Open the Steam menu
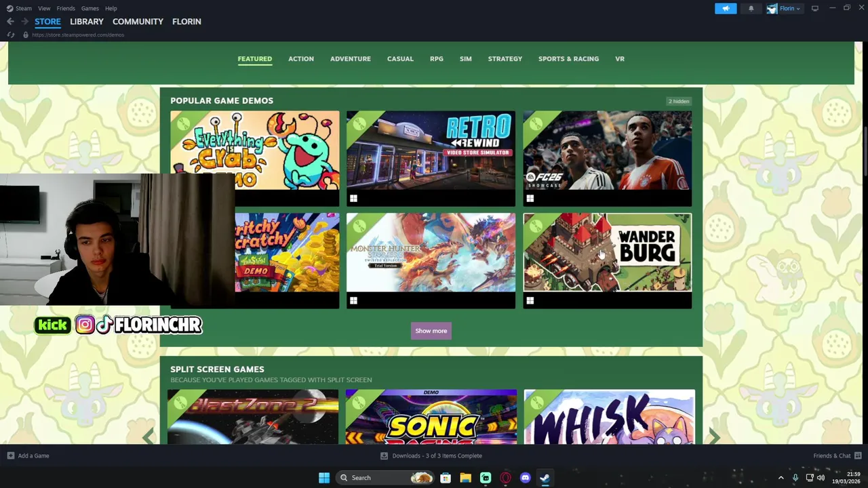Screen dimensions: 868x488 pos(24,8)
